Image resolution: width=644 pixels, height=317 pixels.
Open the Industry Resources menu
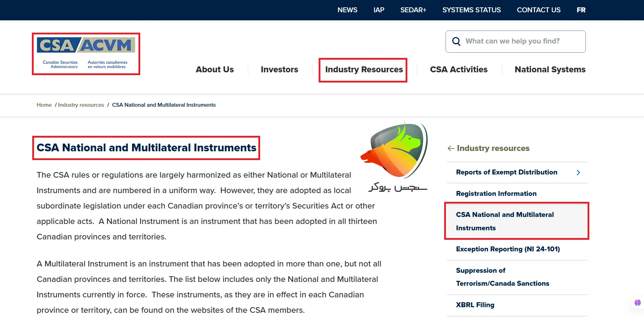[364, 70]
